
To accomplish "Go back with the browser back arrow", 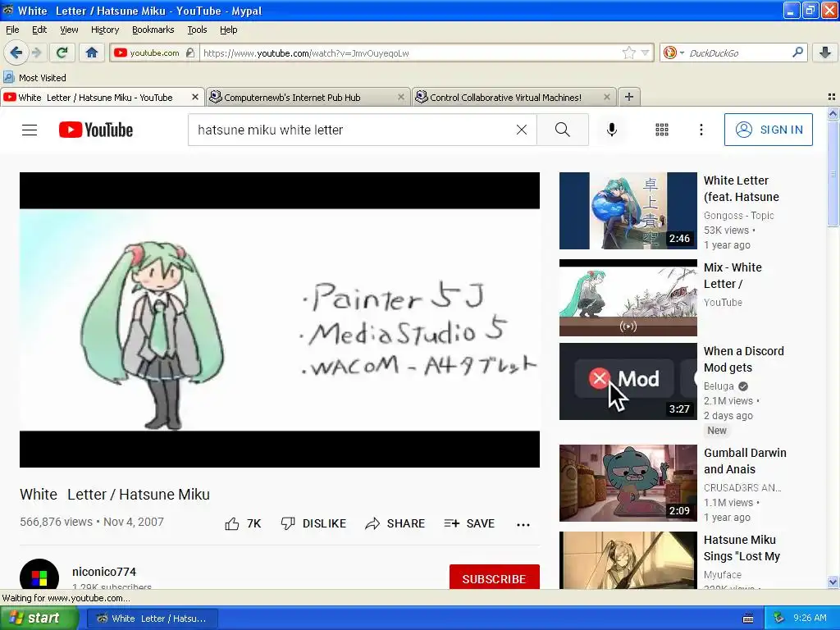I will tap(16, 52).
